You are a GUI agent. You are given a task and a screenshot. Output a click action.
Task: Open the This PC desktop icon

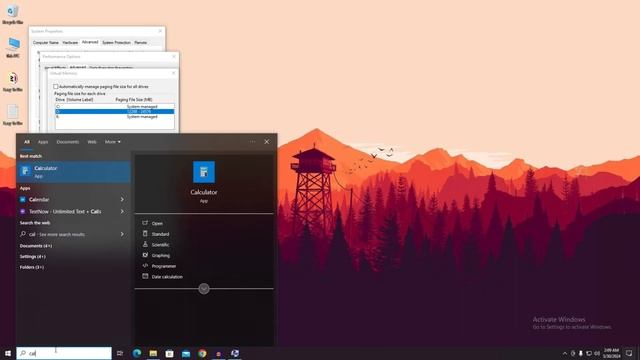pyautogui.click(x=13, y=48)
